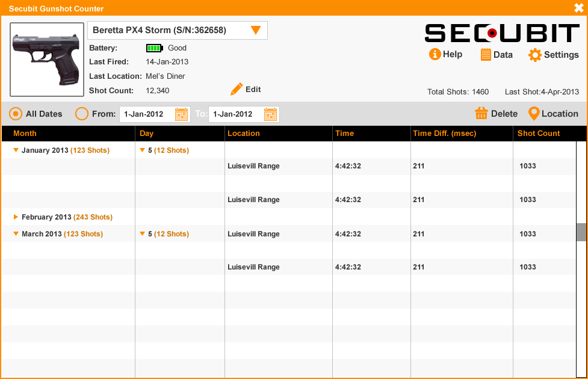The image size is (588, 379).
Task: Click the Delete basket icon
Action: coord(481,113)
